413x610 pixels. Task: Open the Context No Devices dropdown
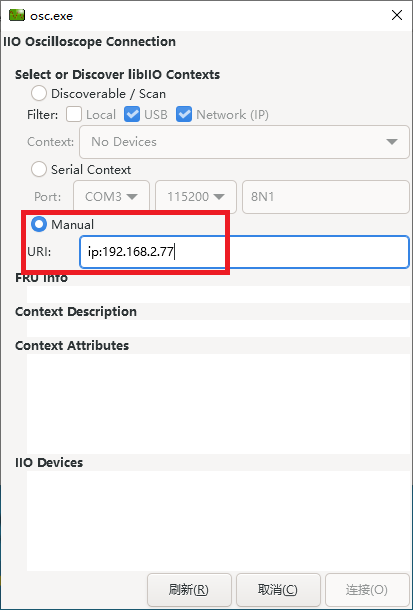coord(244,142)
